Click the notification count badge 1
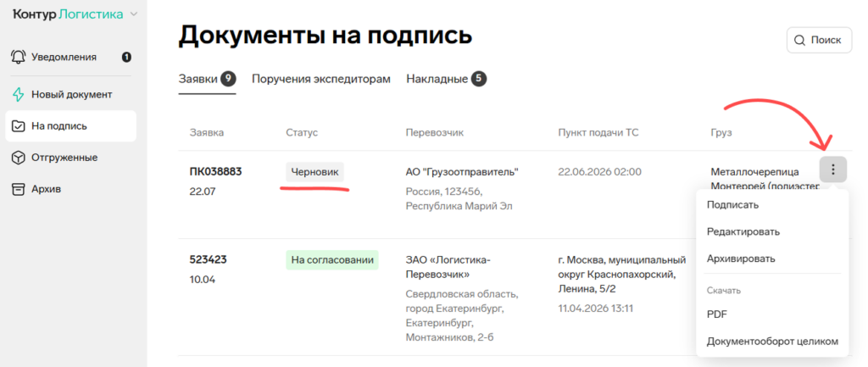The width and height of the screenshot is (868, 367). point(127,57)
